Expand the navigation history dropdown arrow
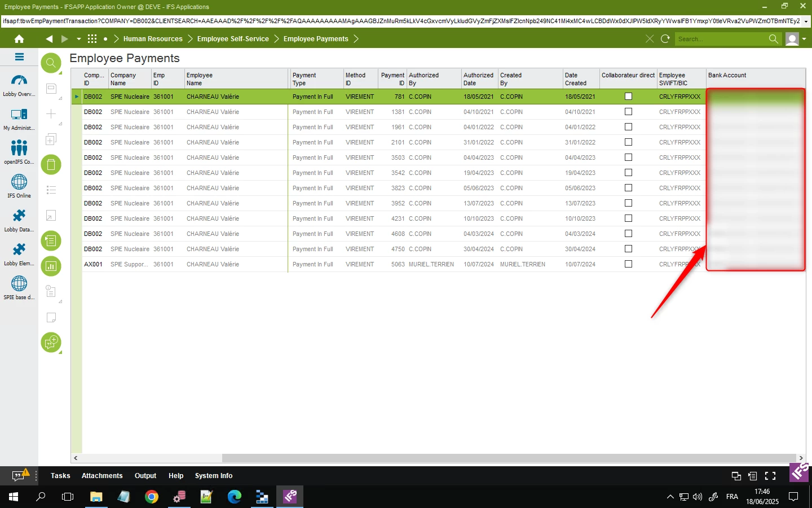812x508 pixels. click(79, 39)
